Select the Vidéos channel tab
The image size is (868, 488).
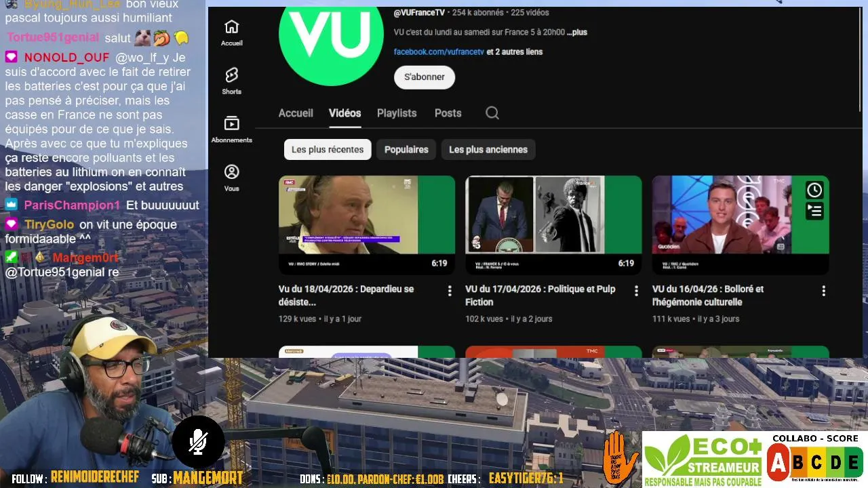(344, 113)
